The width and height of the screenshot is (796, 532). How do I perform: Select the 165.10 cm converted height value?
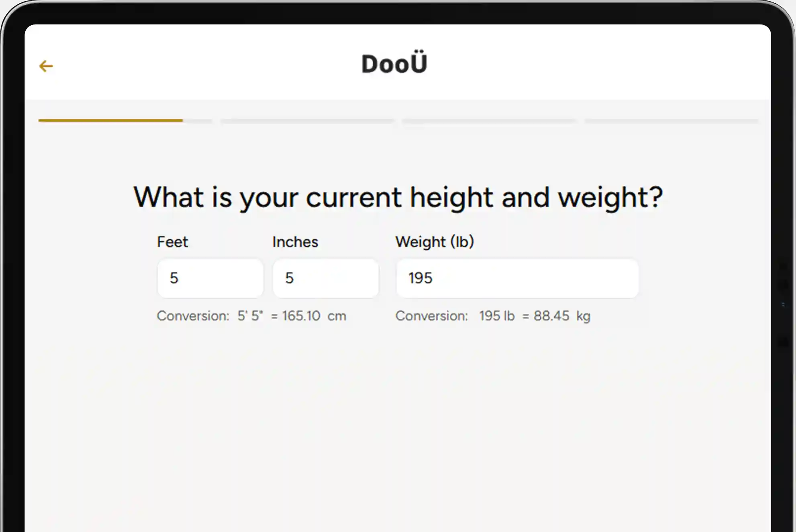(x=314, y=316)
